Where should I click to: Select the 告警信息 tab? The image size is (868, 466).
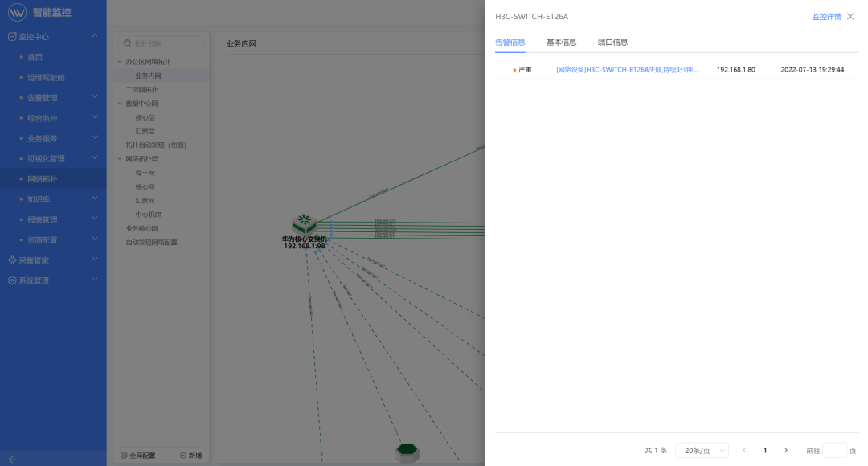(510, 43)
